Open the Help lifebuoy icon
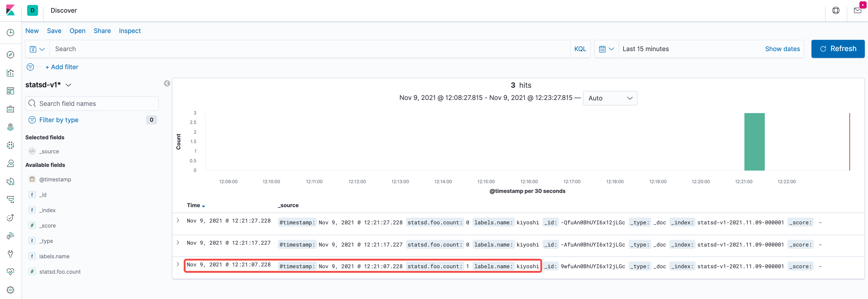Image resolution: width=868 pixels, height=299 pixels. pos(836,10)
